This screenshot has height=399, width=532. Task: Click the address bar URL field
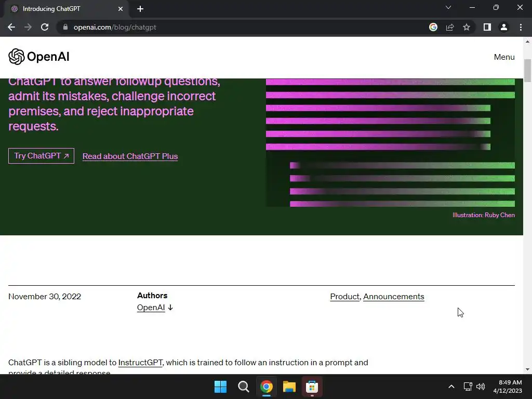pos(237,27)
